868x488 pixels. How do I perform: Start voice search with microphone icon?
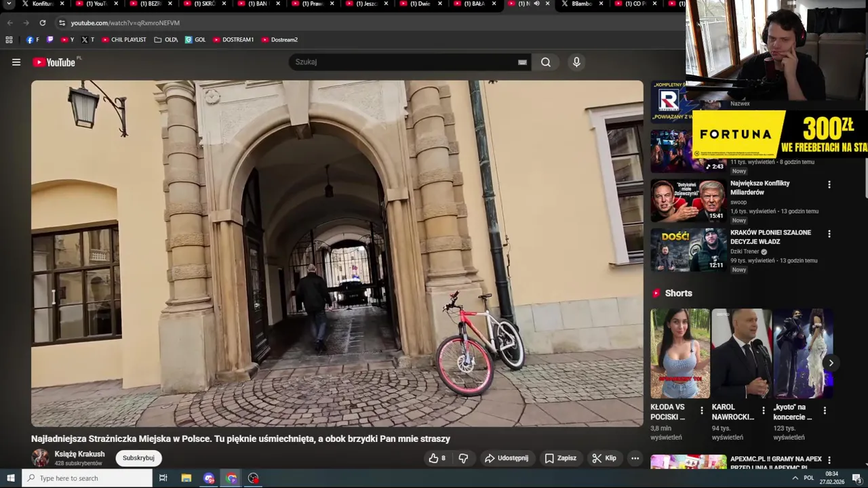[x=576, y=62]
